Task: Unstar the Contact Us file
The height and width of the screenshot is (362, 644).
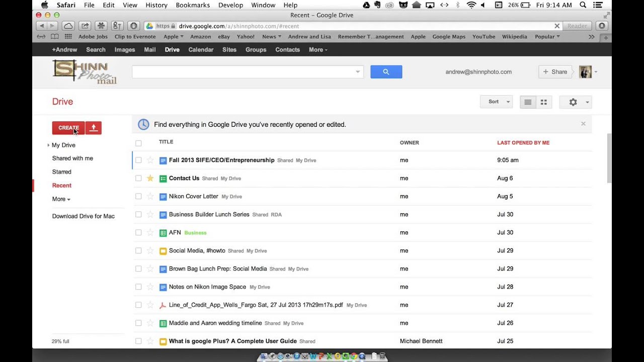Action: click(x=150, y=178)
